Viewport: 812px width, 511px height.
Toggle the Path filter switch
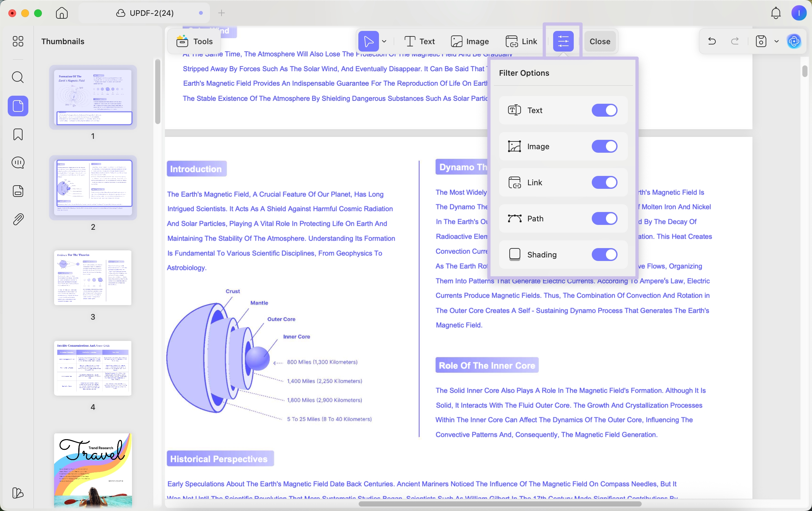point(604,218)
